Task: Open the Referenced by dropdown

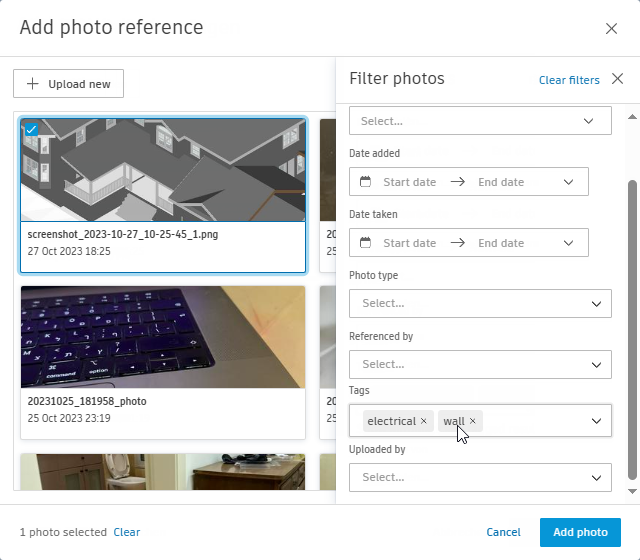Action: [x=597, y=364]
